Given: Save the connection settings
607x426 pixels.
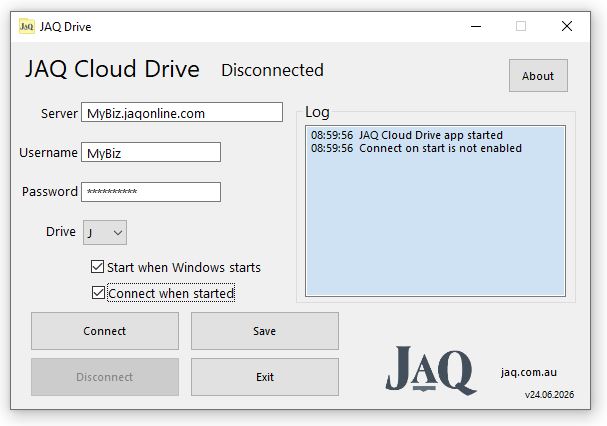Looking at the screenshot, I should [265, 331].
